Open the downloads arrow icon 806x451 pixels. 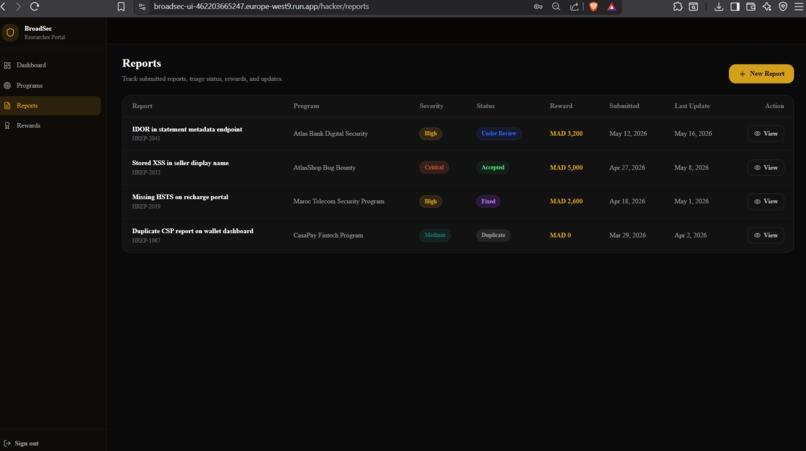tap(719, 7)
